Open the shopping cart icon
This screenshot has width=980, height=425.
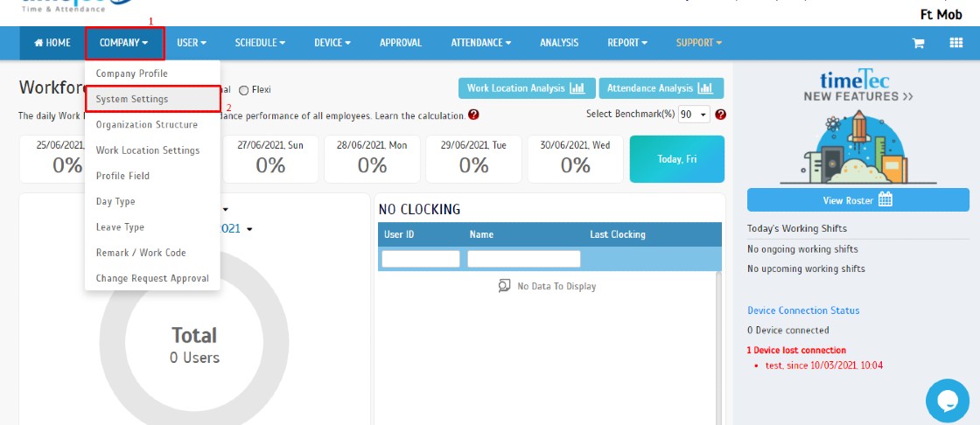click(x=918, y=43)
